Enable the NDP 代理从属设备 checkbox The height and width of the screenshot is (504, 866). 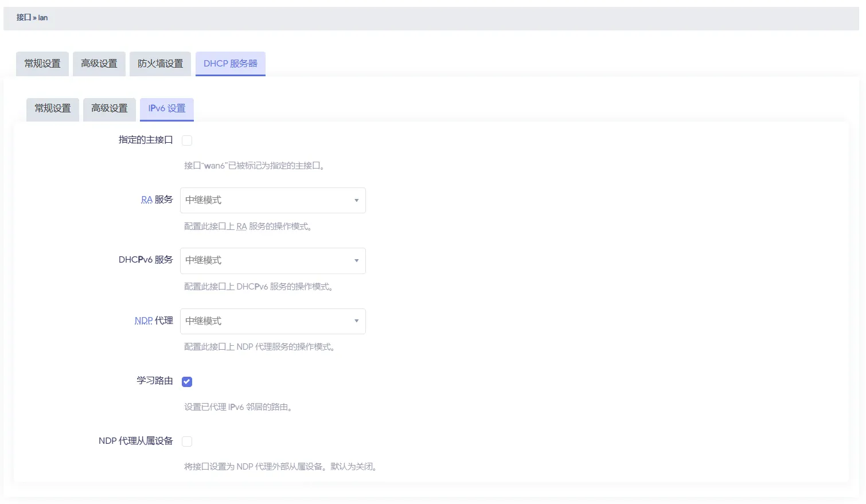pos(187,442)
